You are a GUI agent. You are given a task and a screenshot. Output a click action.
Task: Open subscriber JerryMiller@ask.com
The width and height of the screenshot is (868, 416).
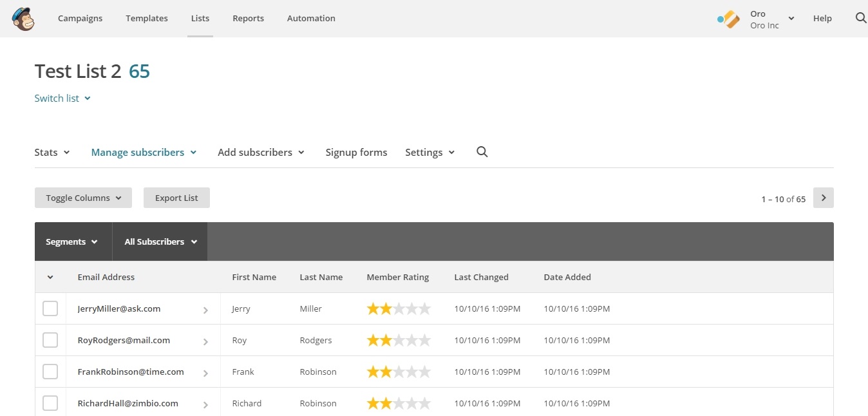coord(119,308)
